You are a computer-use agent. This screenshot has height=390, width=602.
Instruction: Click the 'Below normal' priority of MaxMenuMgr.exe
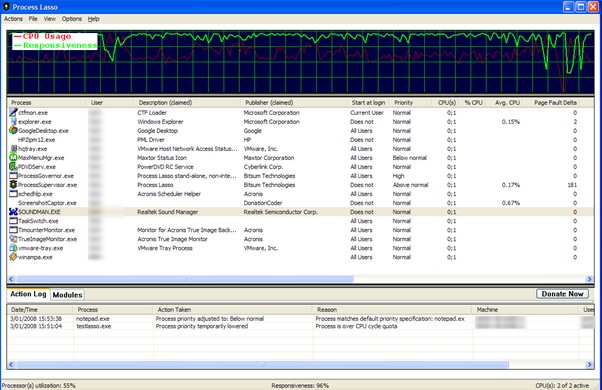coord(409,158)
